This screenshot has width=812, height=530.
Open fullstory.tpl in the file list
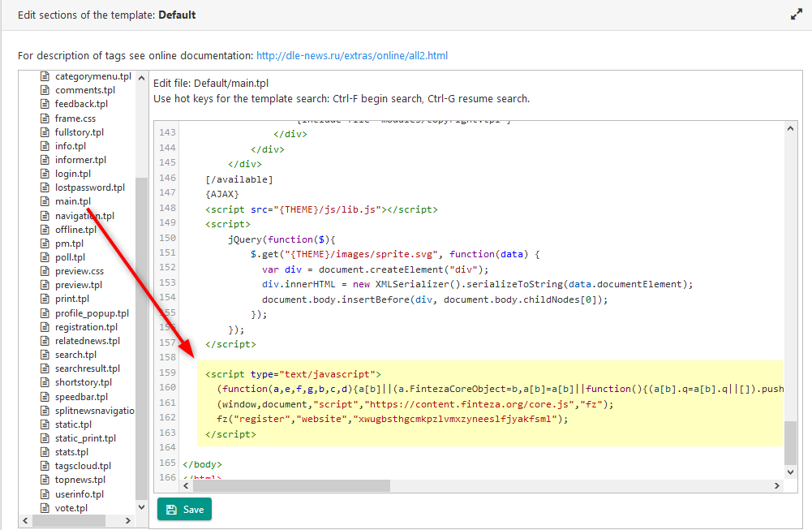tap(79, 132)
